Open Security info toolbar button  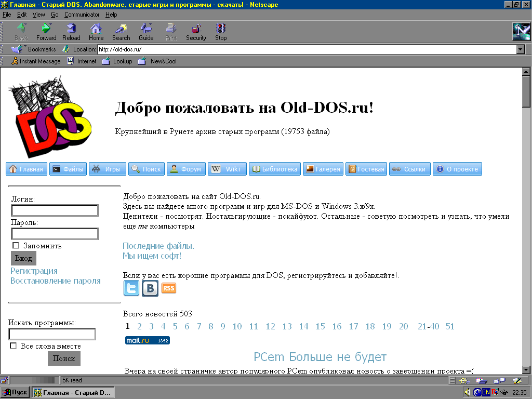tap(196, 32)
